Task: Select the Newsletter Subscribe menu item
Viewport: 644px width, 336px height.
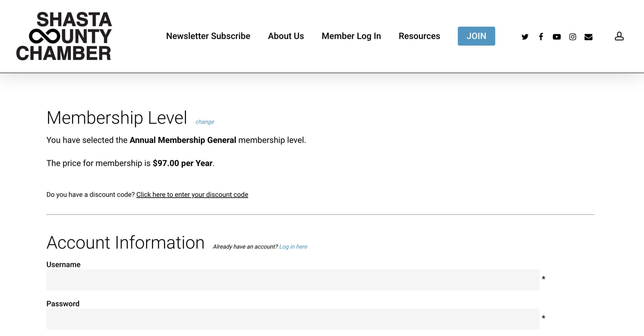Action: 208,36
